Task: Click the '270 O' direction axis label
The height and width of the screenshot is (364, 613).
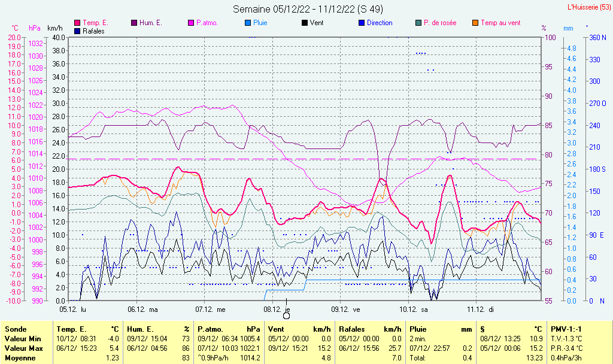Action: tap(598, 104)
